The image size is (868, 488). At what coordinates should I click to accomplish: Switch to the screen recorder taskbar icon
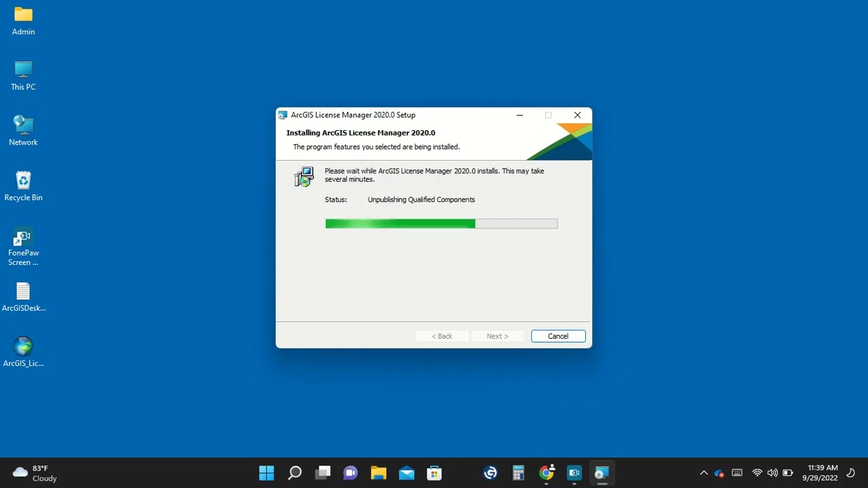point(574,473)
